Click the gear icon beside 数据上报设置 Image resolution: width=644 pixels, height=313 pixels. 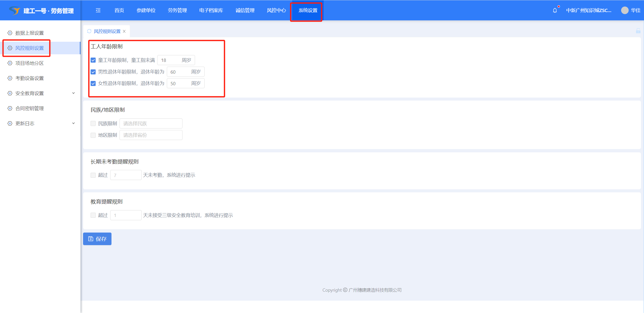[x=10, y=33]
